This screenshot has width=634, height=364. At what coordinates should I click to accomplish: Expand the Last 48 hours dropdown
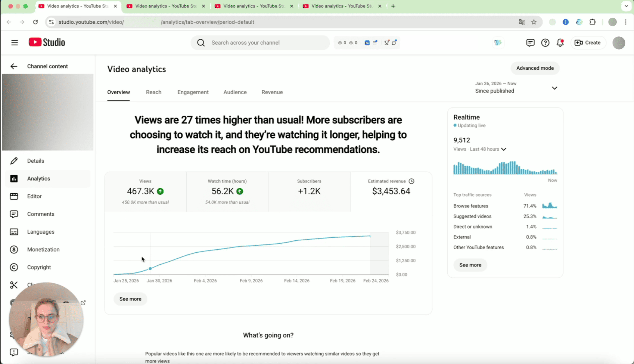[x=504, y=149]
